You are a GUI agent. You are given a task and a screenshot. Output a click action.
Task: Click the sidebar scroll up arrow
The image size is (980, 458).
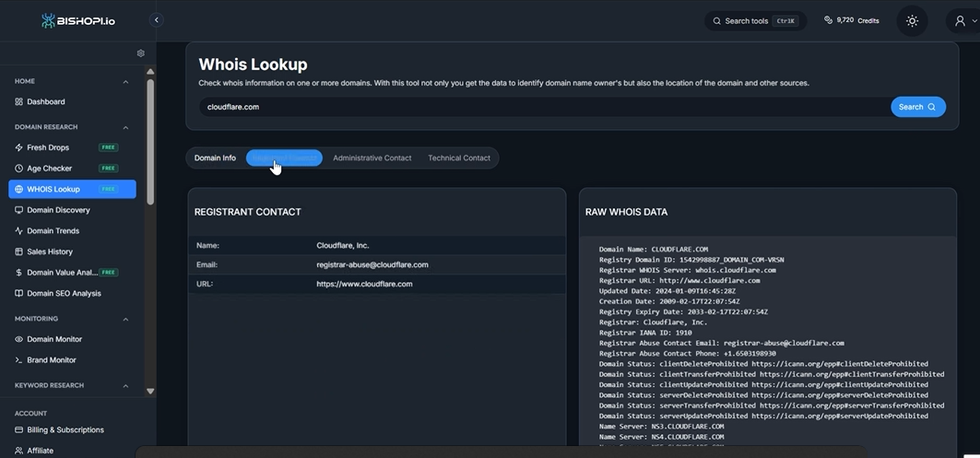(x=150, y=71)
